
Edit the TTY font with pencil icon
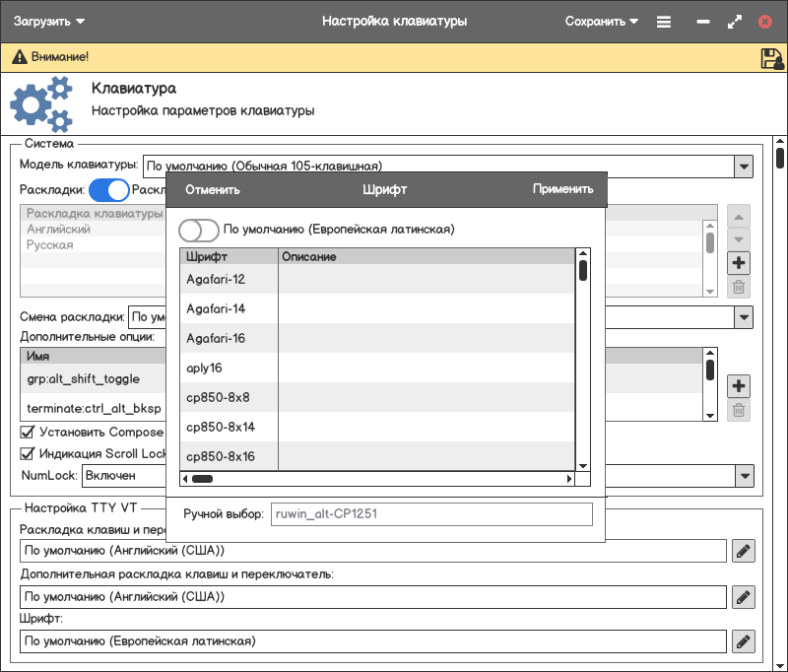pos(744,641)
